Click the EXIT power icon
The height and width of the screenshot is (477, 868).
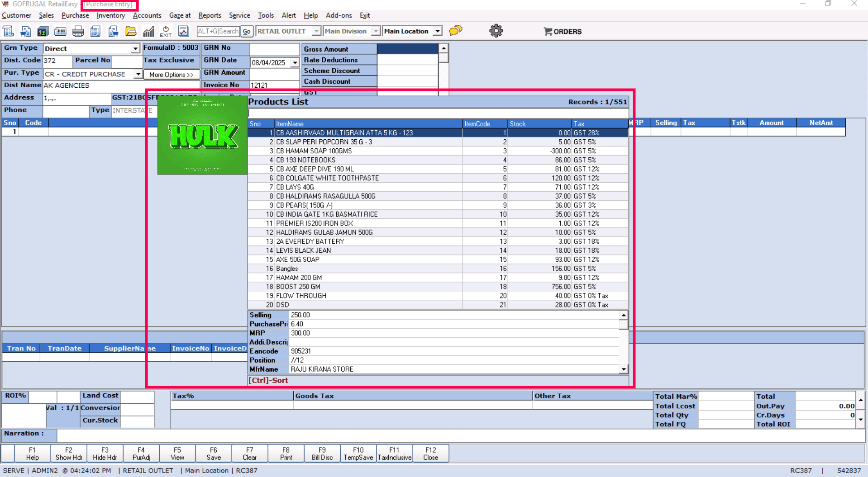(x=166, y=31)
